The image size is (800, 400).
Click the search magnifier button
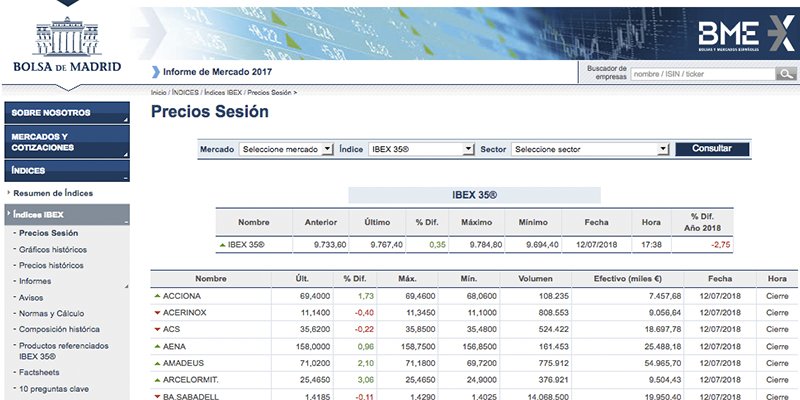click(x=786, y=73)
